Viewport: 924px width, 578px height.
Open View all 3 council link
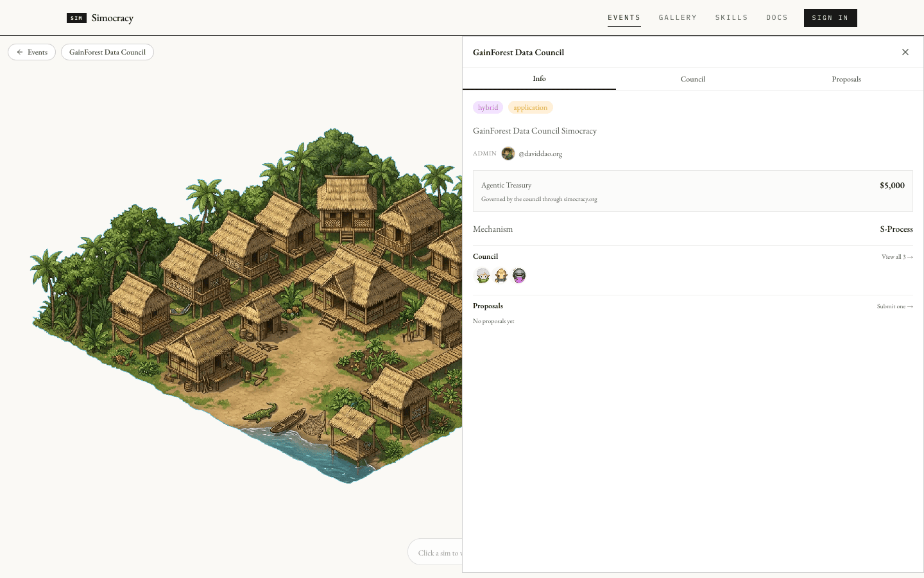(897, 257)
